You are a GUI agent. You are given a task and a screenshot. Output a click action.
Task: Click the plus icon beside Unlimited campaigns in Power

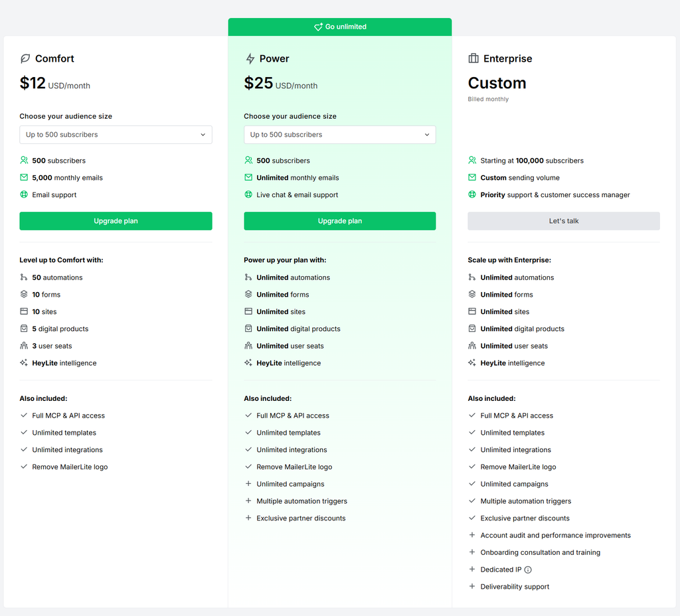coord(248,483)
